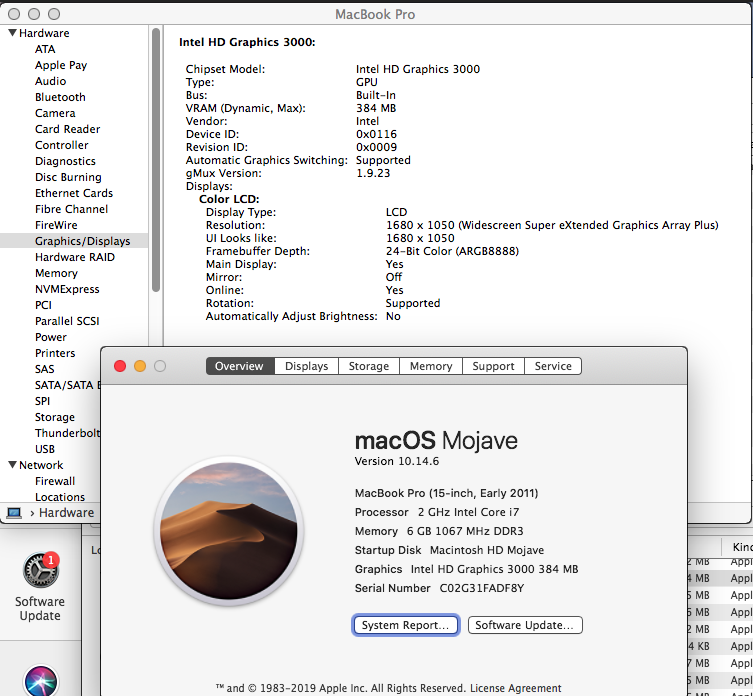This screenshot has width=753, height=696.
Task: Open the Software Update preference icon
Action: [39, 573]
